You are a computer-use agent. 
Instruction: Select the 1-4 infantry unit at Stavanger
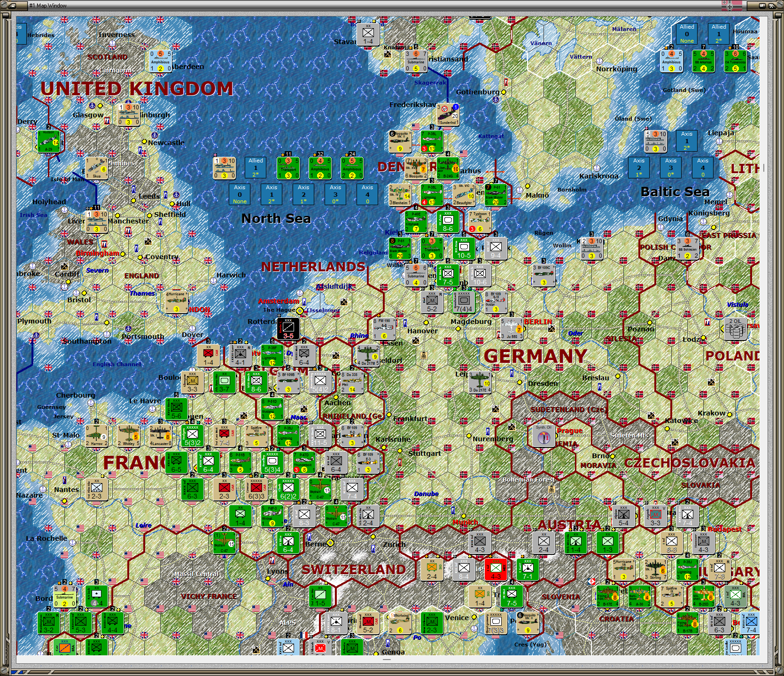(368, 34)
